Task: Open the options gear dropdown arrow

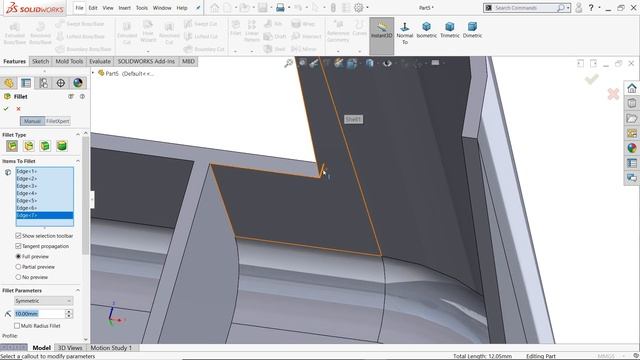Action: 367,7
